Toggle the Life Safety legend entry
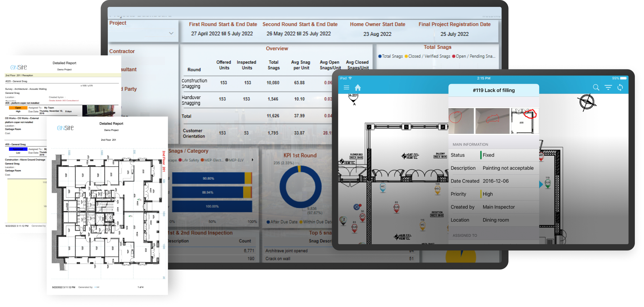Image resolution: width=644 pixels, height=307 pixels. click(x=189, y=160)
